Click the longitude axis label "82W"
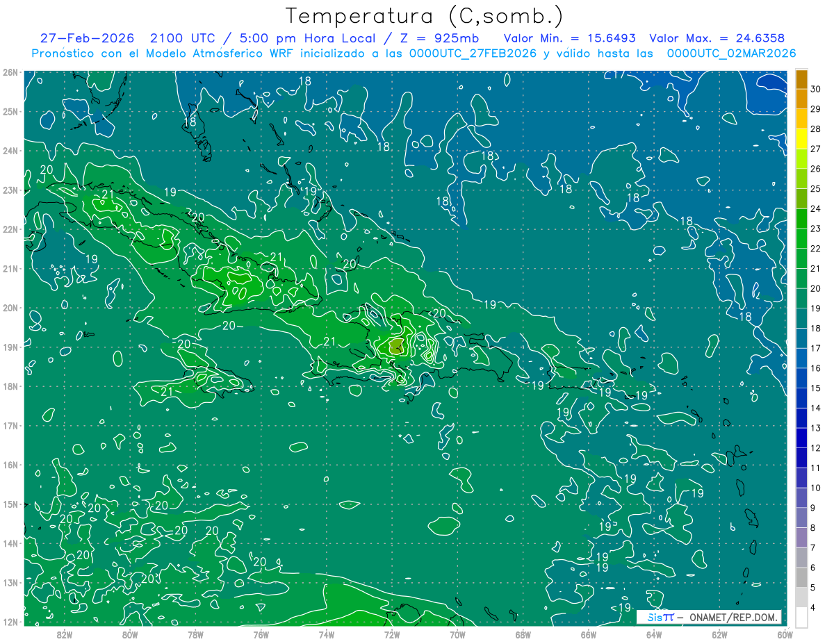Image resolution: width=834 pixels, height=644 pixels. (65, 634)
